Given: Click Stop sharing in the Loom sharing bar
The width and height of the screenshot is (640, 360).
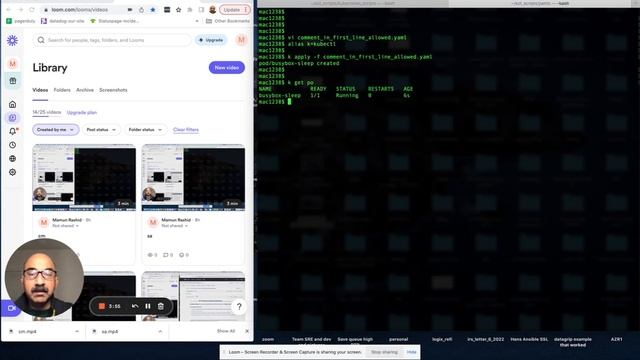Looking at the screenshot, I should pos(384,352).
